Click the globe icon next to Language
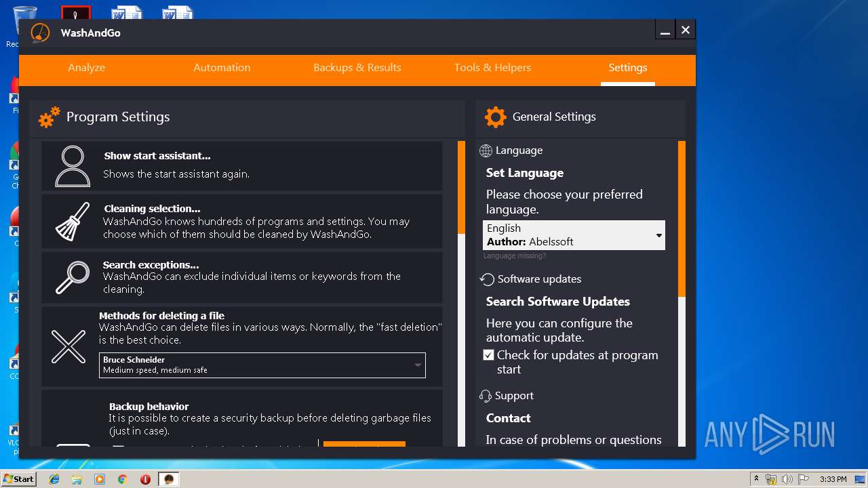The height and width of the screenshot is (488, 868). 486,150
